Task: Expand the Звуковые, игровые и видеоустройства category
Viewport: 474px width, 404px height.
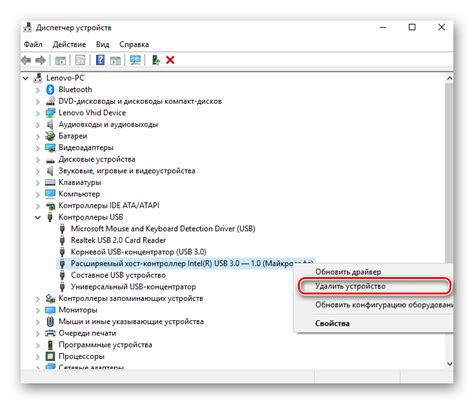Action: tap(38, 171)
